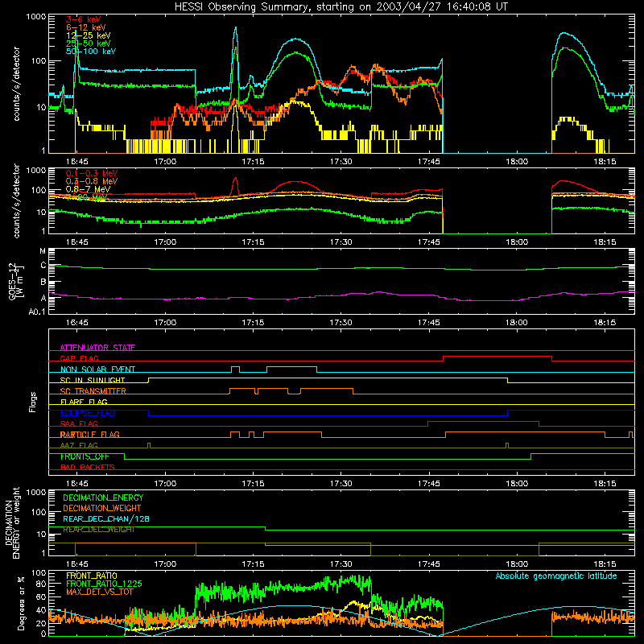Click the blue ECLIPSE_FLAG label
The height and width of the screenshot is (644, 644).
(88, 413)
